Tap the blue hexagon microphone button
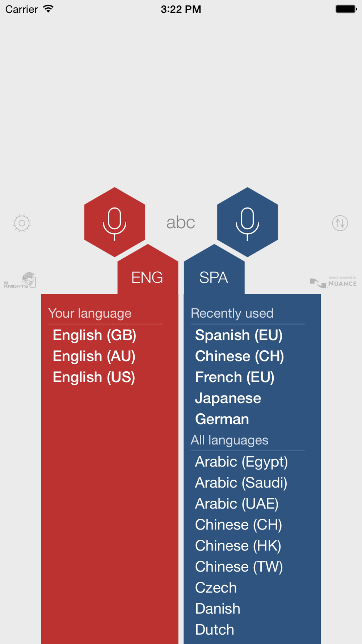This screenshot has width=362, height=644. (247, 222)
